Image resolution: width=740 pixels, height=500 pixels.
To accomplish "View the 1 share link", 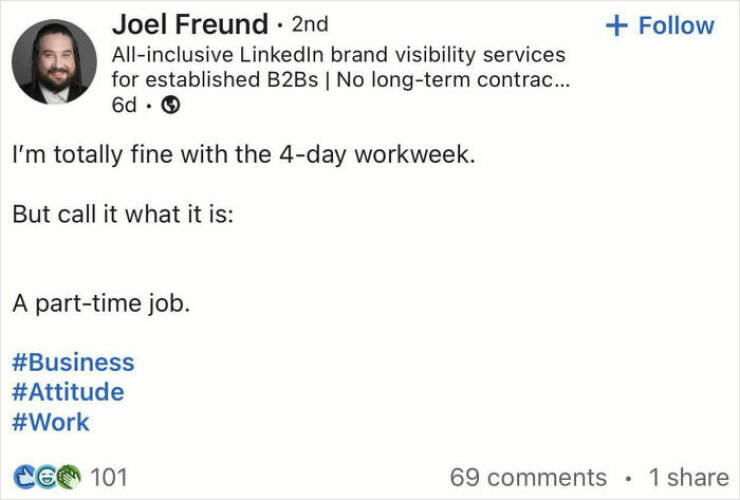I will coord(689,477).
